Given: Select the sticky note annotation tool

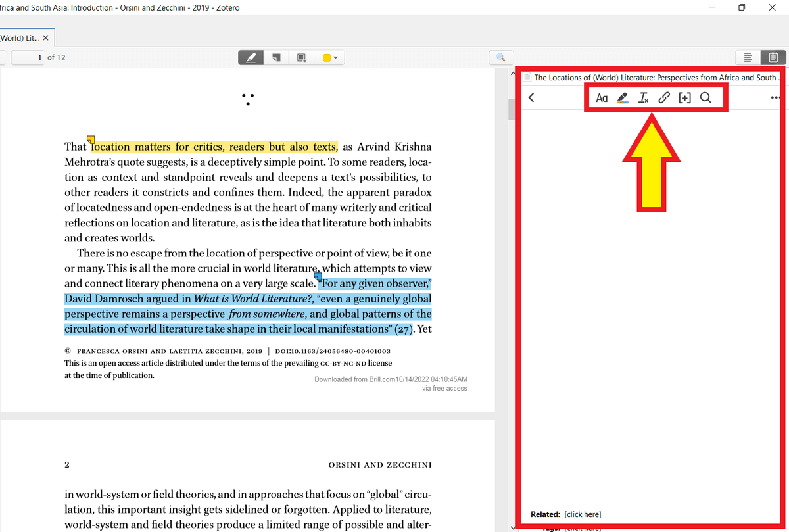Looking at the screenshot, I should [x=275, y=57].
